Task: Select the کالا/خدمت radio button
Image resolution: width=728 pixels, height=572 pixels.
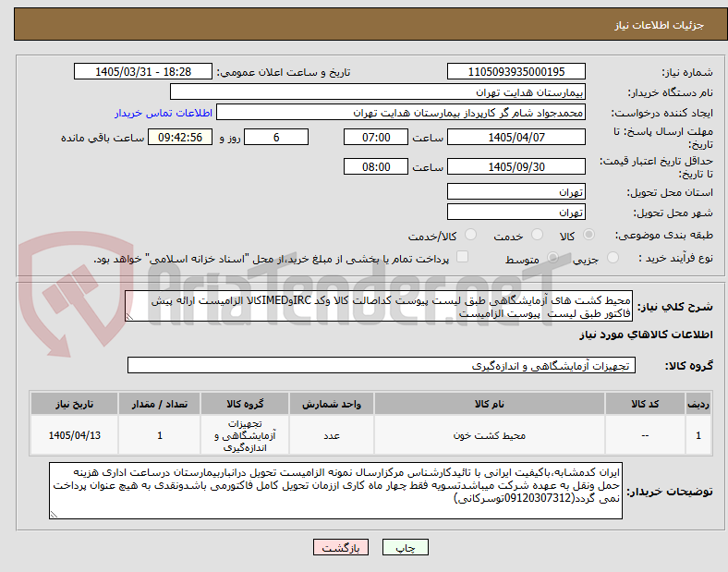Action: pyautogui.click(x=471, y=235)
